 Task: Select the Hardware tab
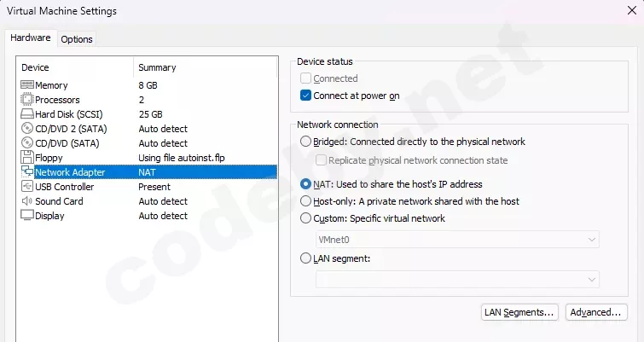pos(31,38)
